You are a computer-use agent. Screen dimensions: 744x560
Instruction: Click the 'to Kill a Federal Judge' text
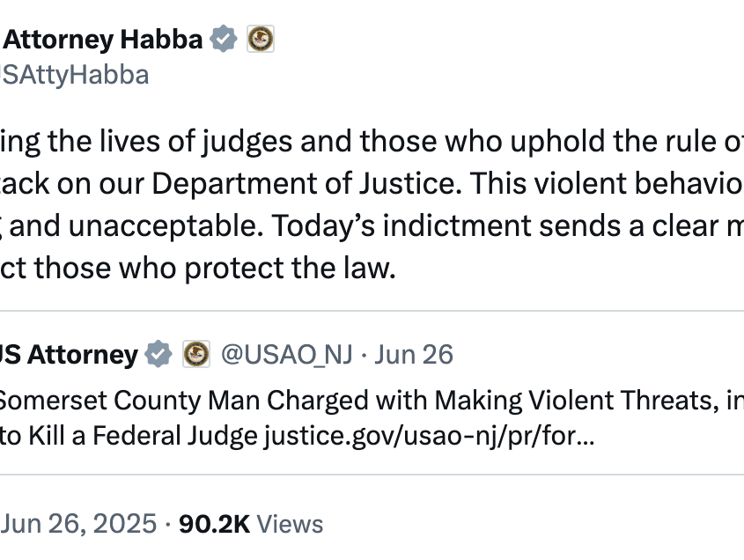pyautogui.click(x=129, y=436)
